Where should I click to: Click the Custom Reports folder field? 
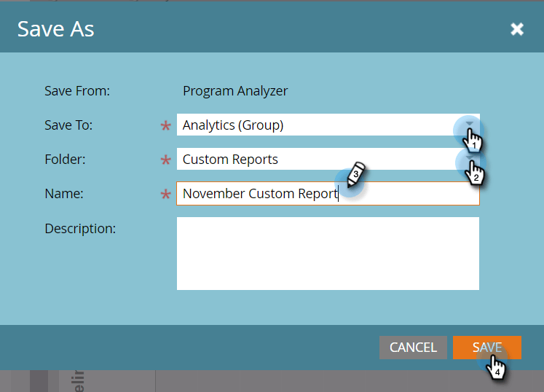pos(313,159)
